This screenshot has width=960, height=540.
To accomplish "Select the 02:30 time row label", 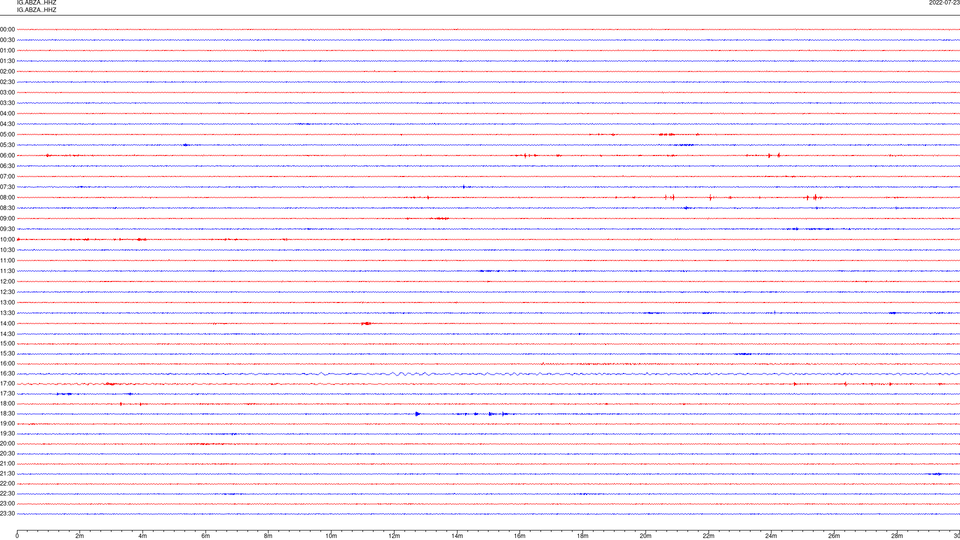I will coord(7,82).
